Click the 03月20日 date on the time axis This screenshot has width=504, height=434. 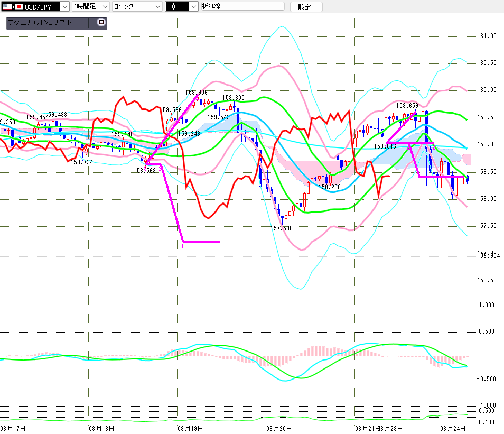point(278,428)
